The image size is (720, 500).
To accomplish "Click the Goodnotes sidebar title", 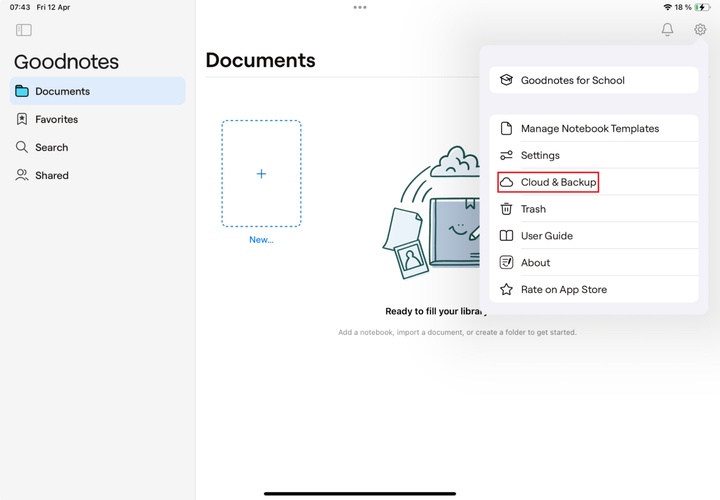I will 67,62.
